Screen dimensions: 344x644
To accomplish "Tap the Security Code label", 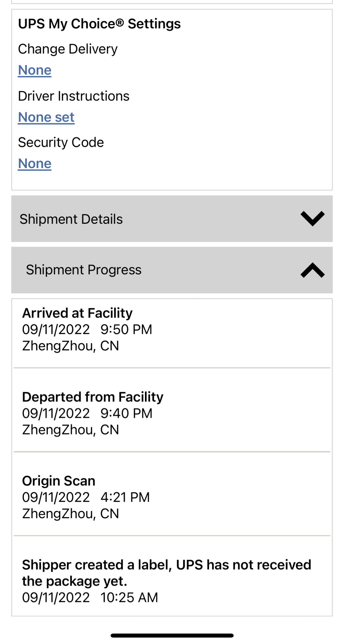I will click(x=61, y=142).
